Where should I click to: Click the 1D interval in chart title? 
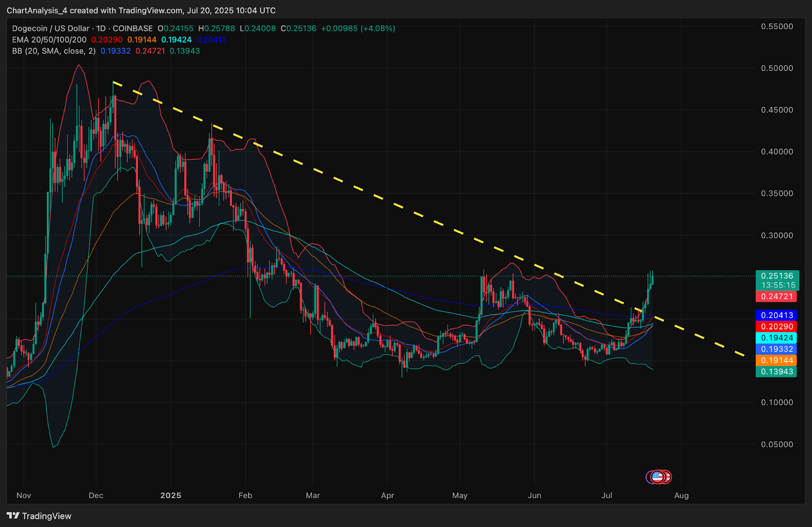click(101, 28)
